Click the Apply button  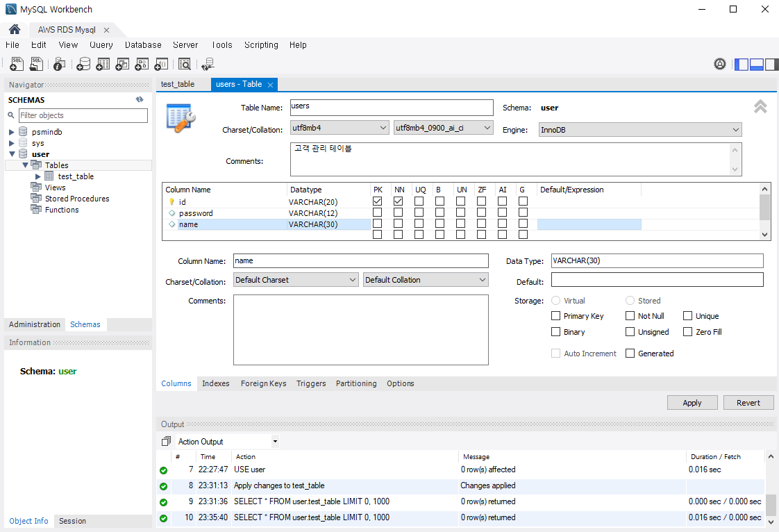tap(692, 403)
